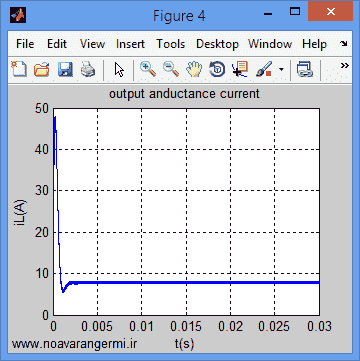This screenshot has width=360, height=361.
Task: Click the y-axis tick label '30'
Action: 41,191
